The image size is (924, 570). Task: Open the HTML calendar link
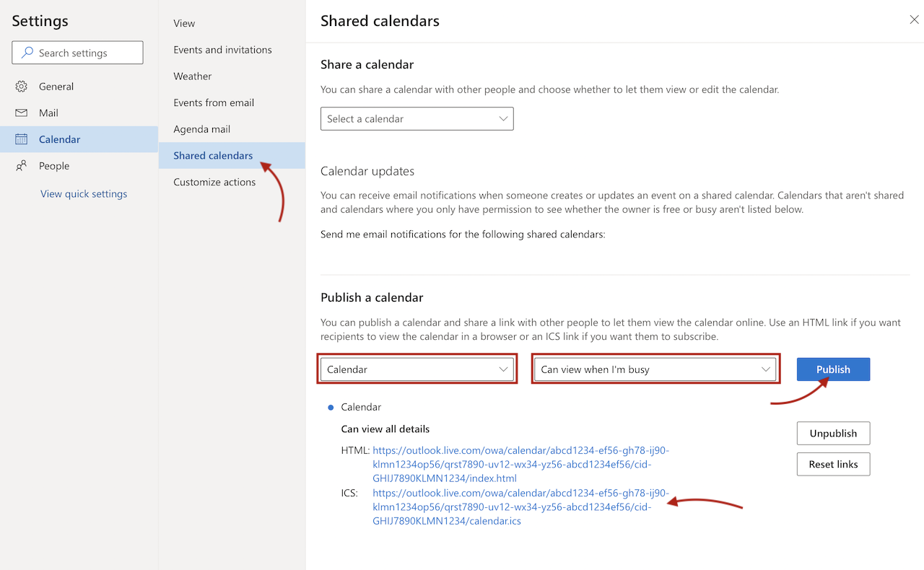[x=520, y=465]
